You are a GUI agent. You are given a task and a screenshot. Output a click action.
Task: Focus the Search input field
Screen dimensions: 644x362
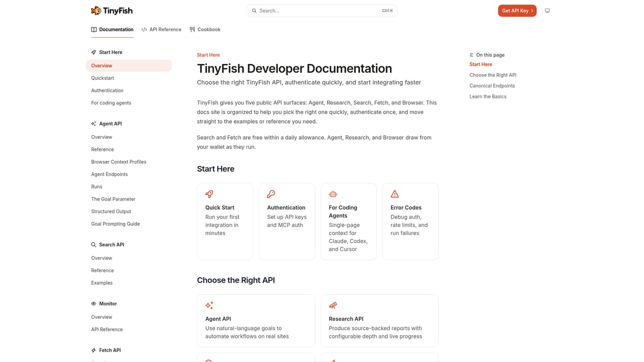(x=322, y=11)
